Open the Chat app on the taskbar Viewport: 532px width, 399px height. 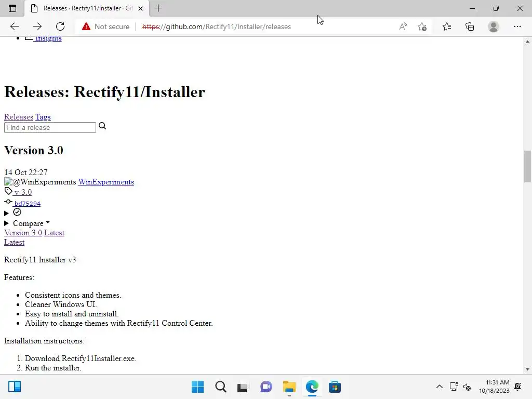pyautogui.click(x=266, y=387)
